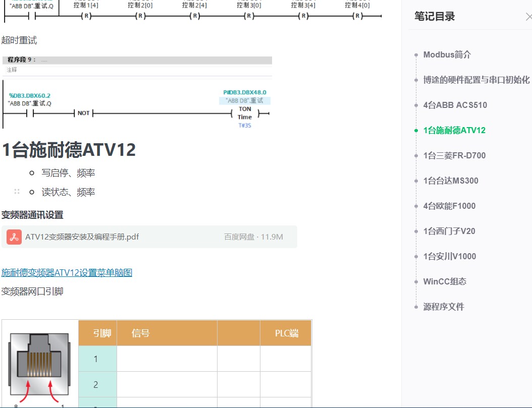Open 1台安川V1000 outline entry

click(x=450, y=257)
